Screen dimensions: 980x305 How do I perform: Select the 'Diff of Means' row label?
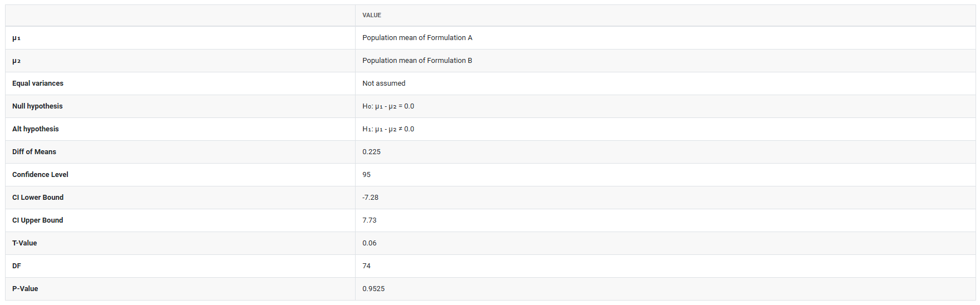click(34, 152)
